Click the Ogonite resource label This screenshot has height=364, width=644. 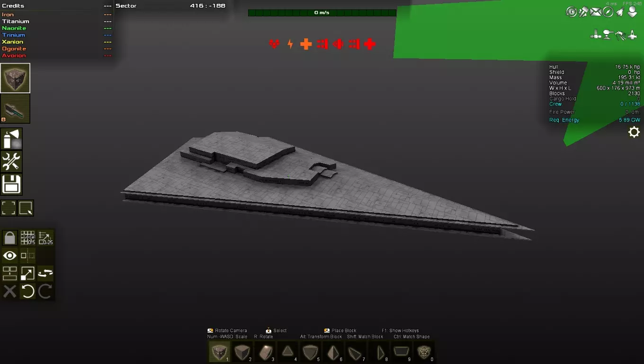tap(14, 49)
